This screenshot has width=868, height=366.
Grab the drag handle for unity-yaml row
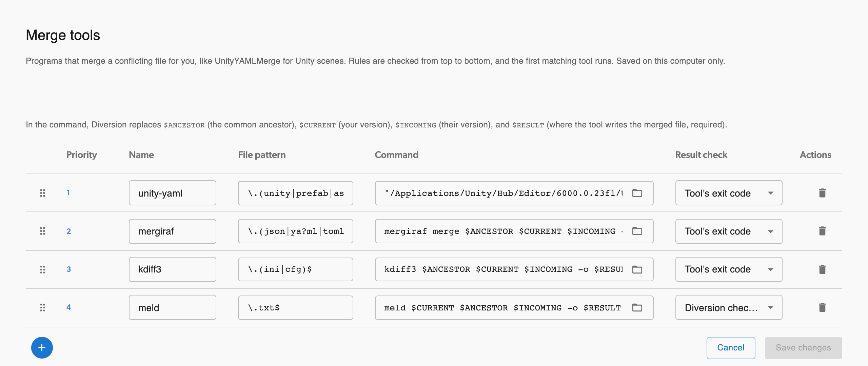(42, 193)
